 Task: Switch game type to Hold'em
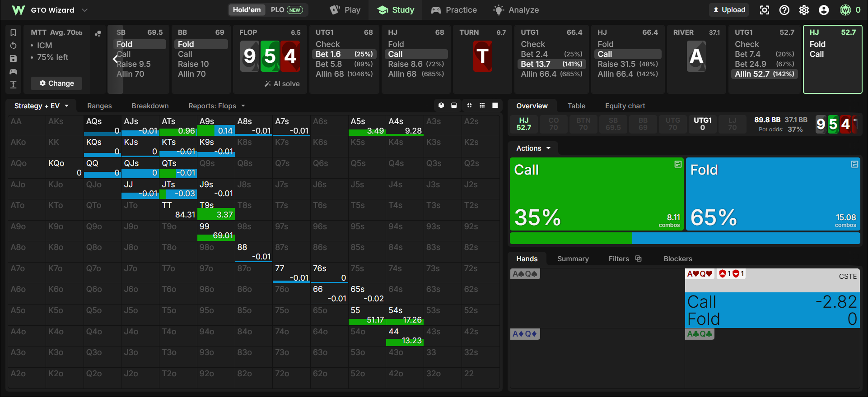[247, 10]
